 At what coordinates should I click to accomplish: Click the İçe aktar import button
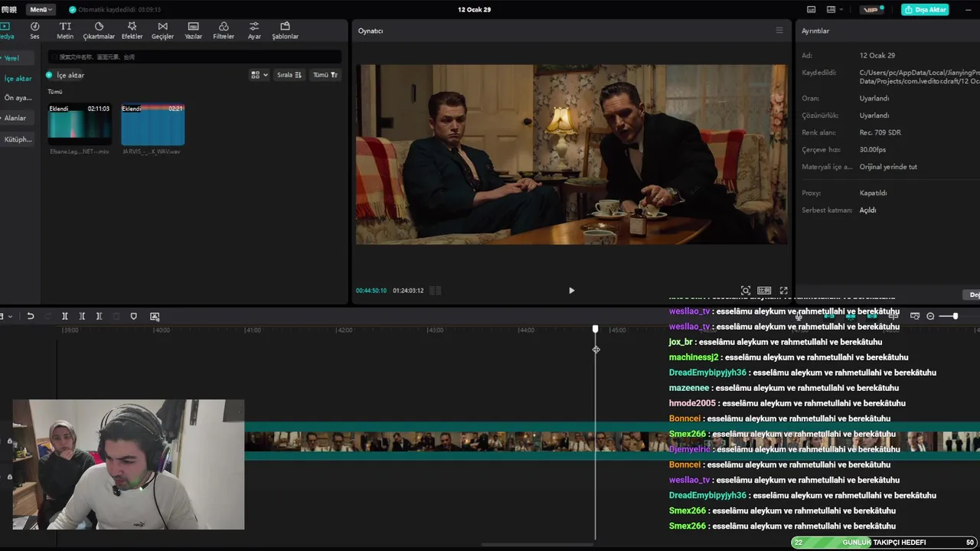coord(65,75)
